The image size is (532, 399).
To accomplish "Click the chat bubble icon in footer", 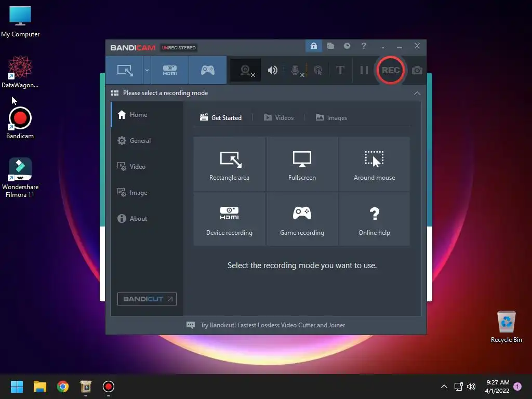I will pyautogui.click(x=191, y=325).
